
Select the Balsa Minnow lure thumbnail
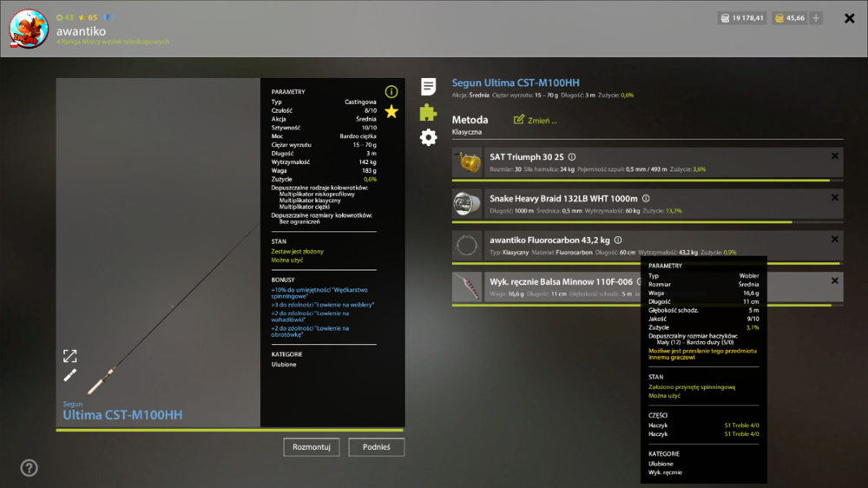(467, 287)
